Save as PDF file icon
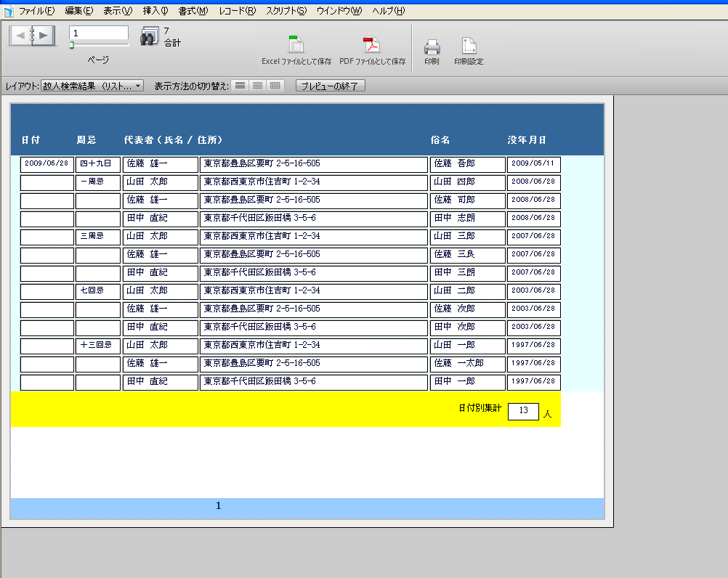This screenshot has height=578, width=728. (372, 45)
